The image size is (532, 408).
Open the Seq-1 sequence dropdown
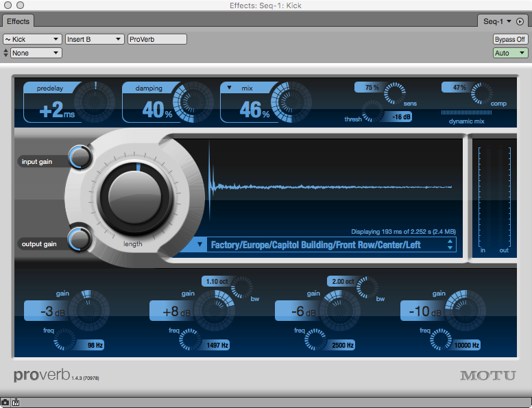pyautogui.click(x=497, y=22)
